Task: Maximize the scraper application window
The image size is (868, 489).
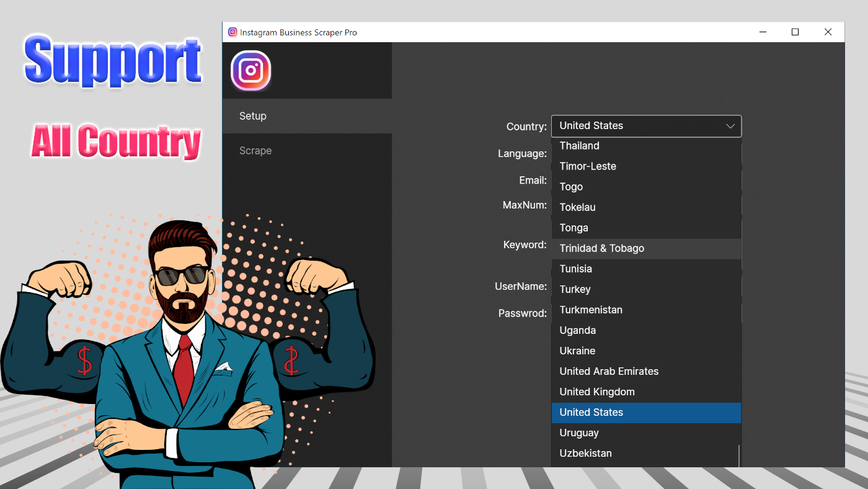Action: click(795, 32)
